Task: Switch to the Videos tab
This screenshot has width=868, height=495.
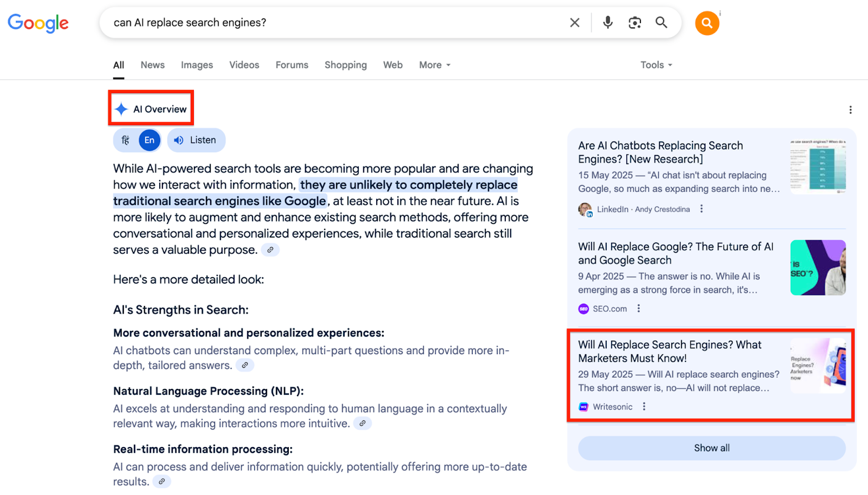Action: 244,65
